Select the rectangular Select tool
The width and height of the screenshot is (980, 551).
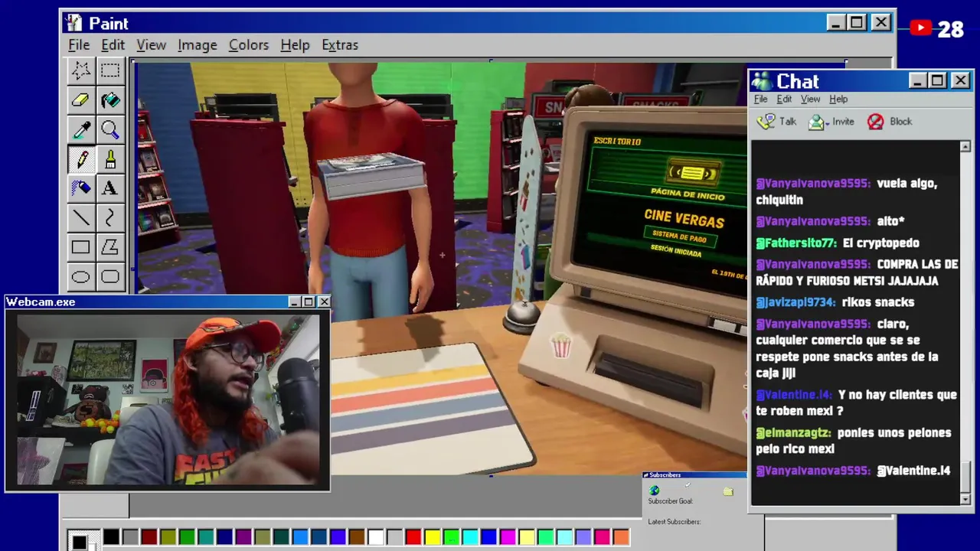click(109, 71)
